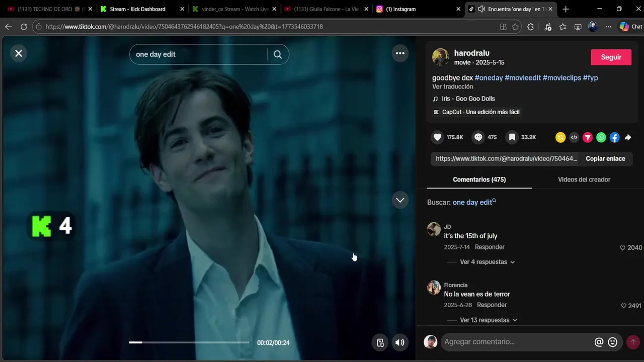This screenshot has height=362, width=644.
Task: Click Copiar enlace button
Action: pyautogui.click(x=605, y=158)
